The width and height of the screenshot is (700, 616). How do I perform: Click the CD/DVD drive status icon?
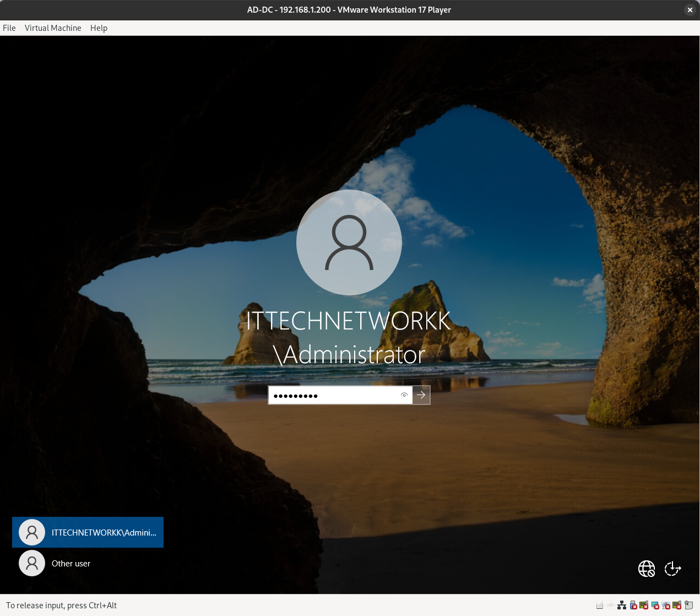[611, 606]
